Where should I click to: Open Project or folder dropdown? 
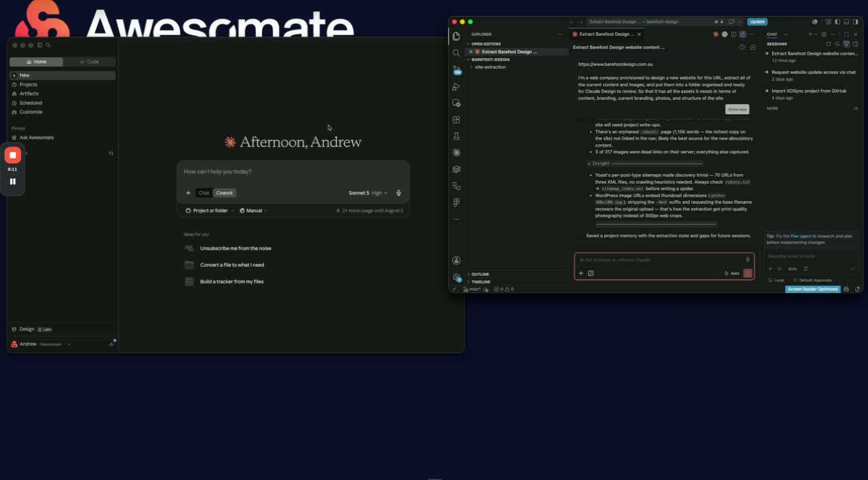point(209,211)
